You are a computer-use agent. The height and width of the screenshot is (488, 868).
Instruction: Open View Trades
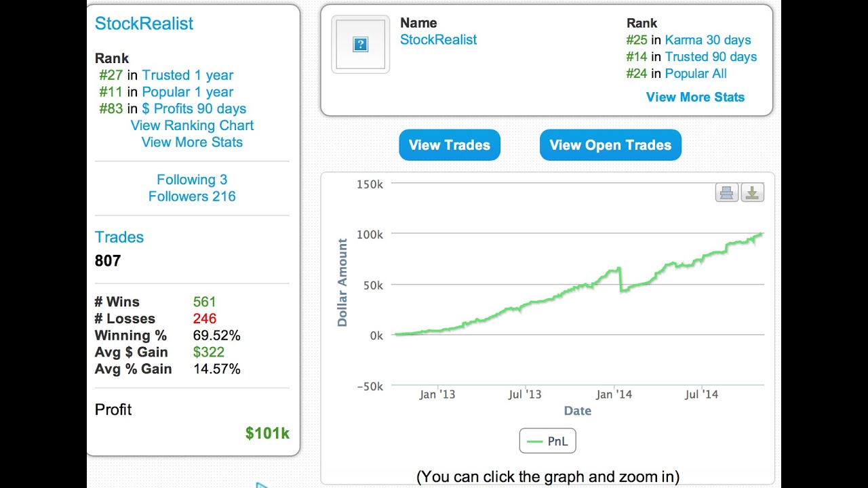click(x=450, y=145)
